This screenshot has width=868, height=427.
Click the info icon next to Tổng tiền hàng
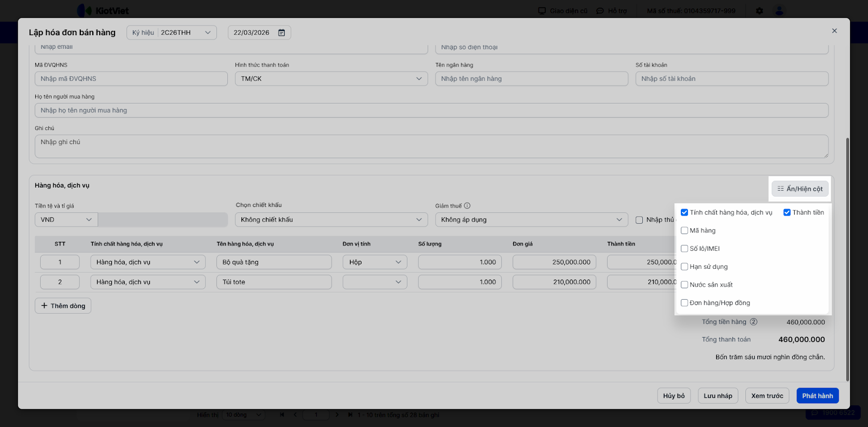coord(754,322)
